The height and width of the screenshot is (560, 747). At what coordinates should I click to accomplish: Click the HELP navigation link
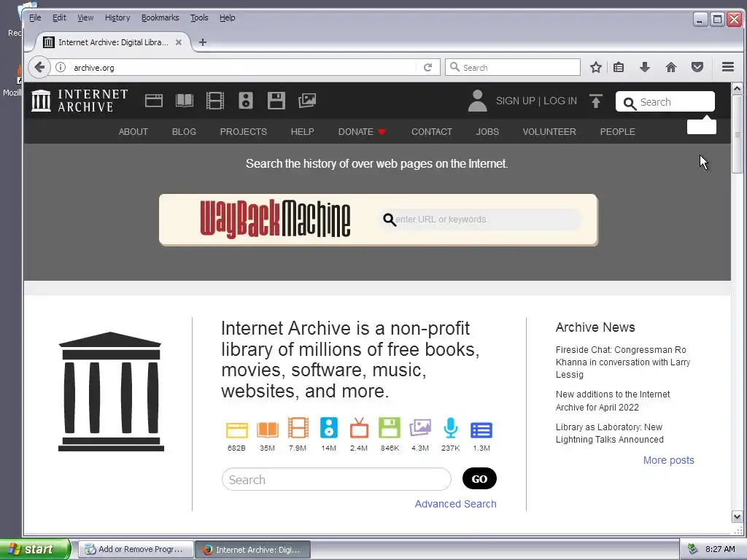[x=303, y=131]
